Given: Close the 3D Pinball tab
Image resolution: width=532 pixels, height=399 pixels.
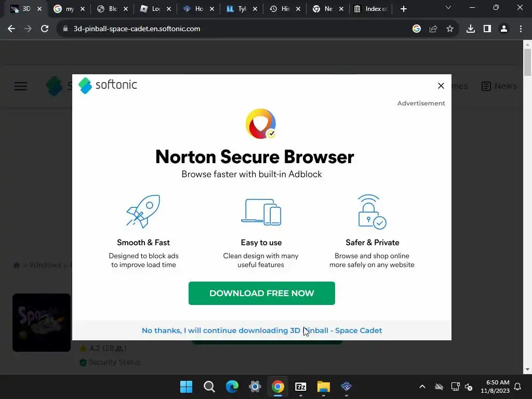Looking at the screenshot, I should 39,9.
